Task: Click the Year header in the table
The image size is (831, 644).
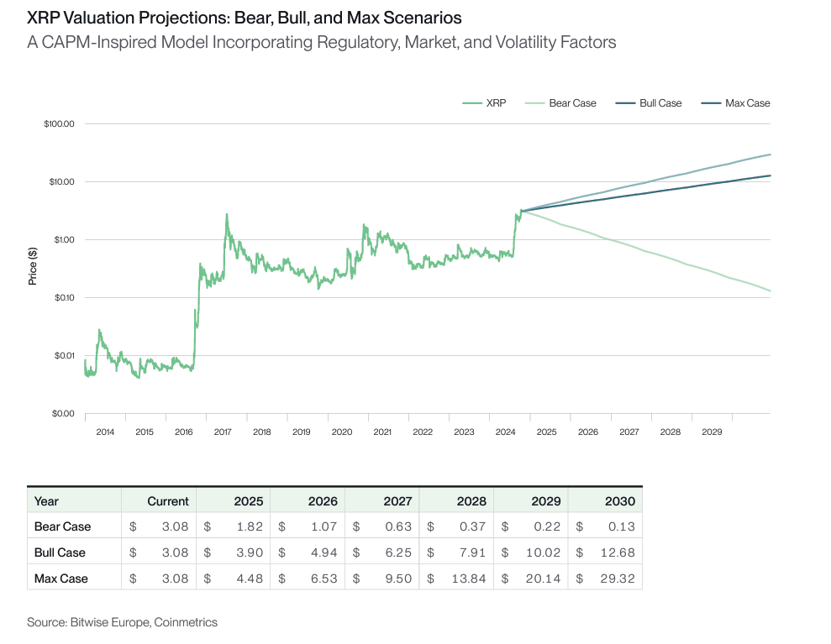Action: coord(47,500)
